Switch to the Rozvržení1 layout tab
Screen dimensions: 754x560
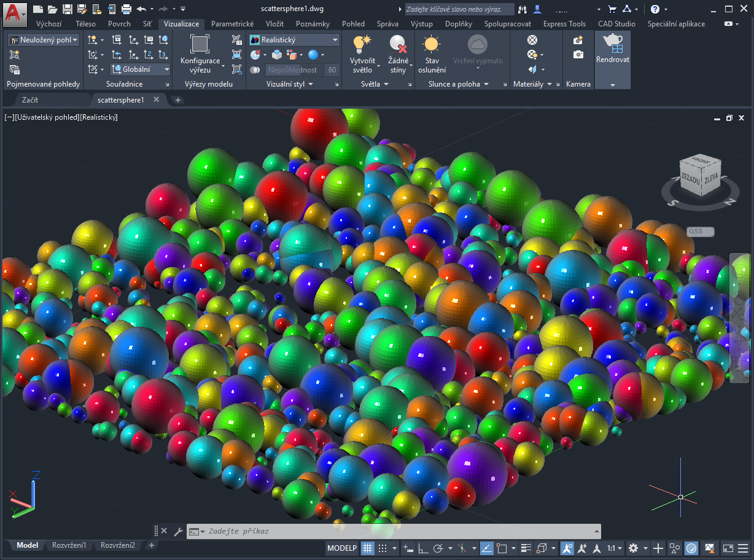click(69, 545)
